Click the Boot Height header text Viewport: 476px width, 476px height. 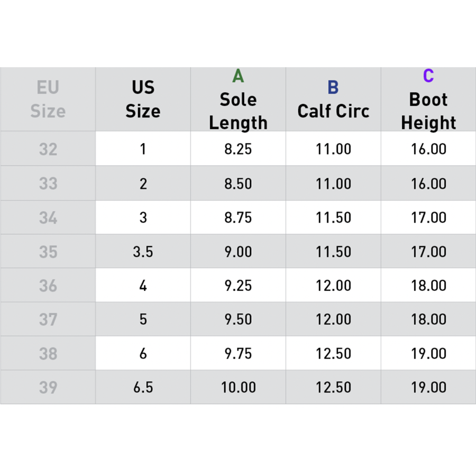(428, 111)
